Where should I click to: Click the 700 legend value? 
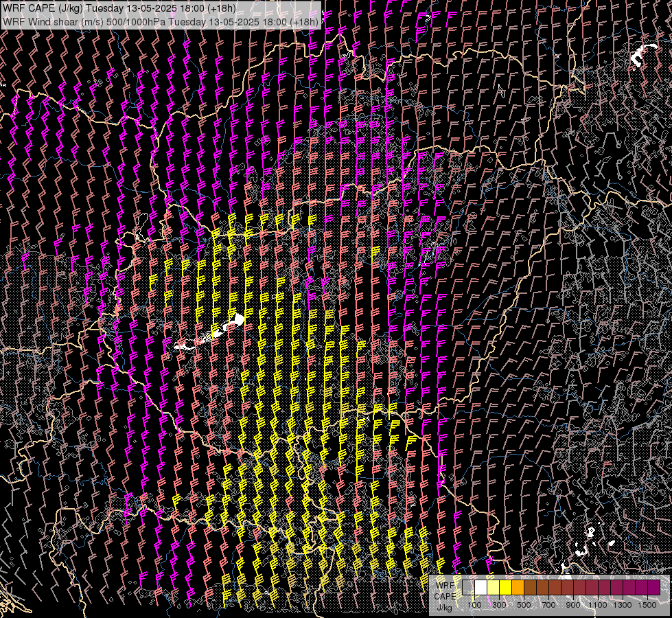pos(548,605)
